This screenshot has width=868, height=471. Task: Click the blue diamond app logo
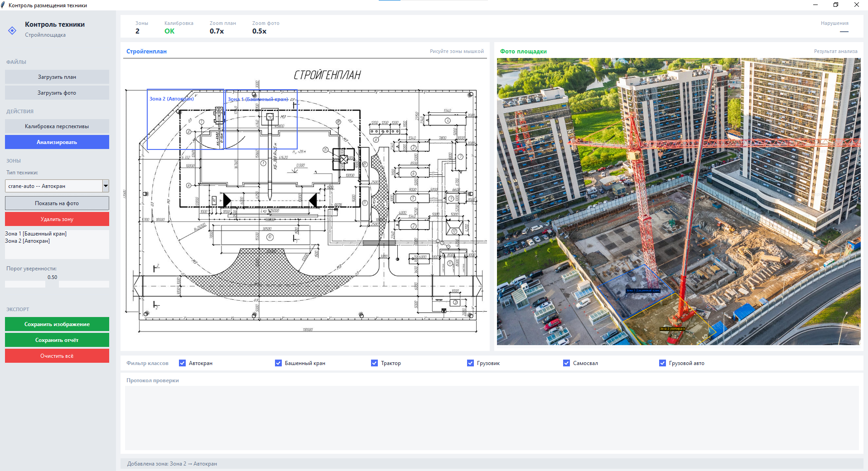[x=12, y=30]
